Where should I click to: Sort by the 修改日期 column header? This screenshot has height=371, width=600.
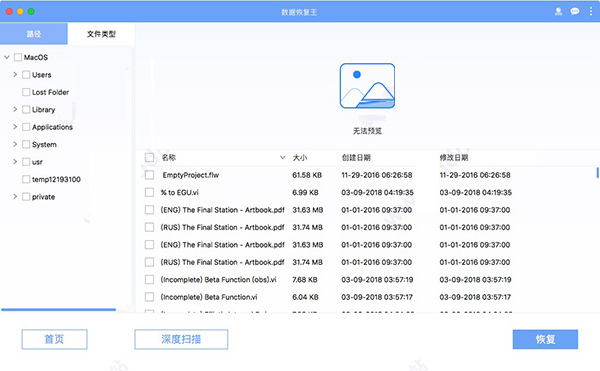pyautogui.click(x=454, y=158)
